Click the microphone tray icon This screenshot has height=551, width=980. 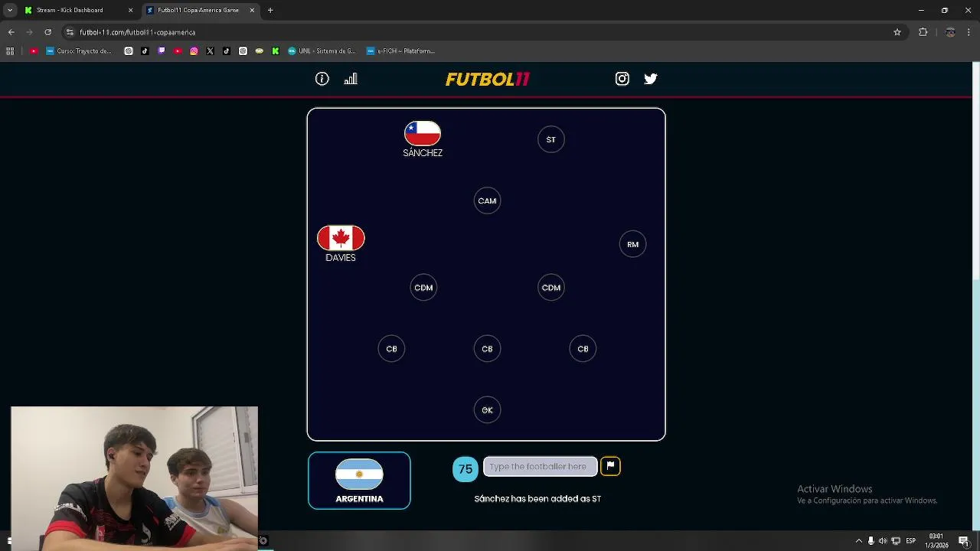coord(871,541)
